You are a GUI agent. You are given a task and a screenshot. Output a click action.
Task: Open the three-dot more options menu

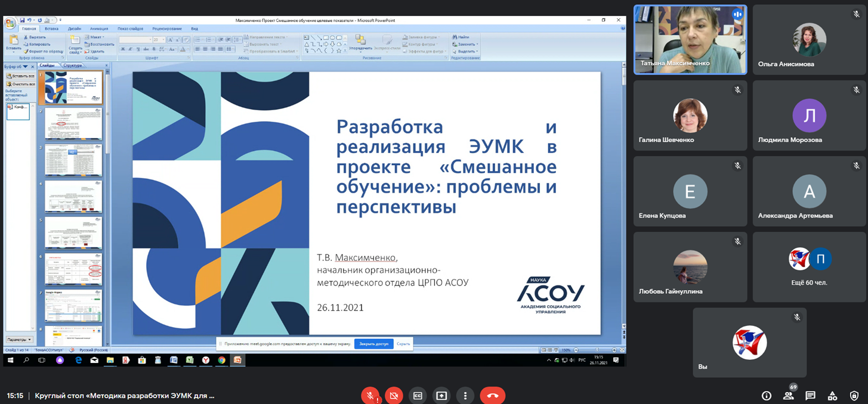click(x=465, y=396)
